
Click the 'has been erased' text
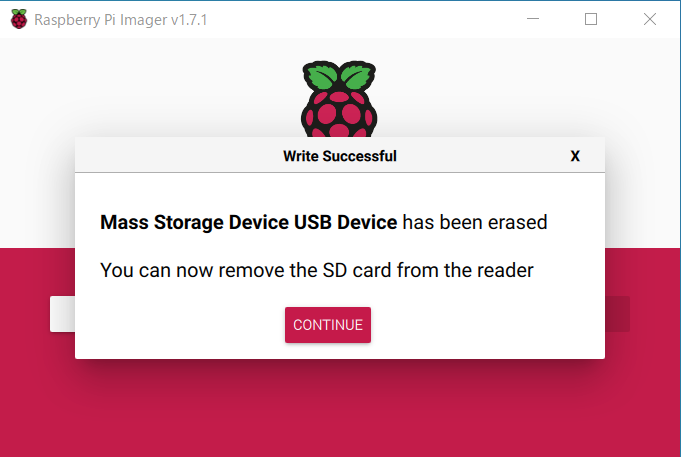(475, 222)
